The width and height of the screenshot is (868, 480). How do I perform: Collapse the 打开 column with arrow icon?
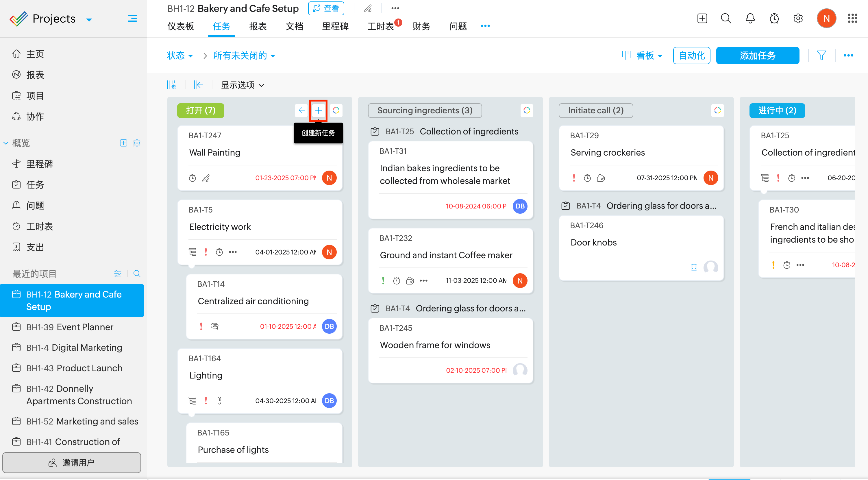point(301,110)
